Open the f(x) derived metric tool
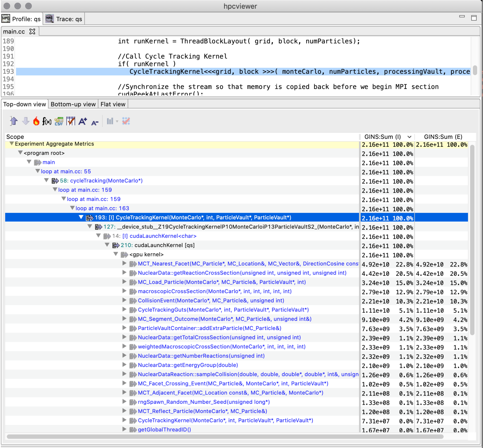483x448 pixels. point(47,121)
